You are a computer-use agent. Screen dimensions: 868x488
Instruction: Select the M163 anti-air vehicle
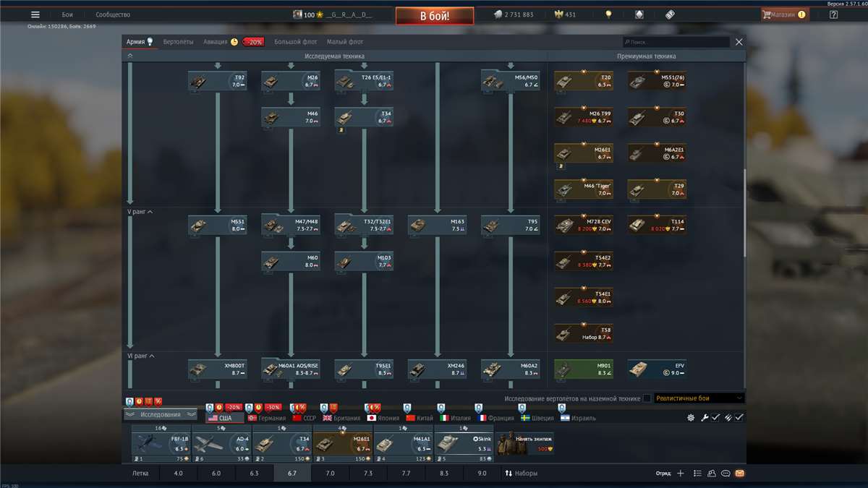(x=437, y=226)
